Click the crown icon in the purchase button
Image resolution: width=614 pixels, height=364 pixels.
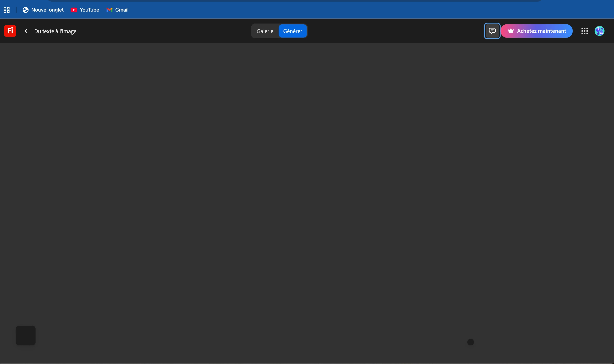(511, 31)
